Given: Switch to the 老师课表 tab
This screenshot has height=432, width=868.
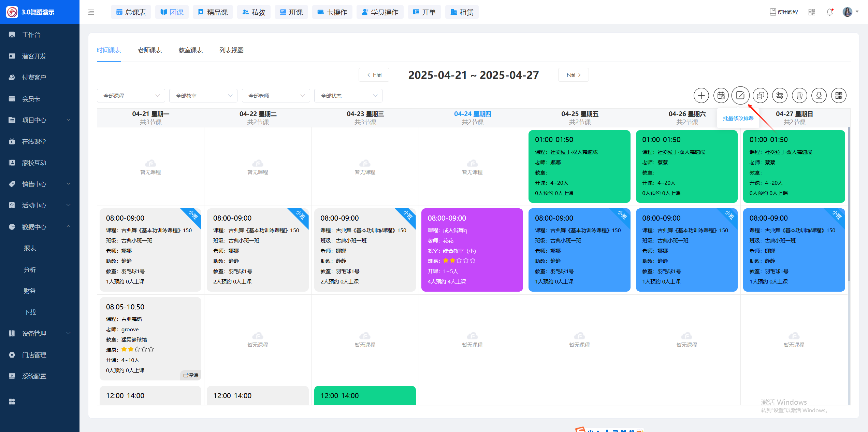Looking at the screenshot, I should click(x=149, y=50).
